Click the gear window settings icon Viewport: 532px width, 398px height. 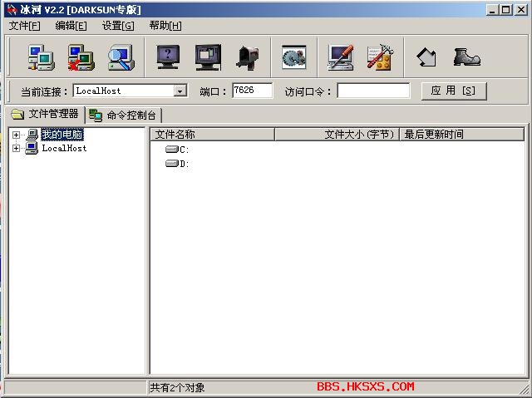293,57
